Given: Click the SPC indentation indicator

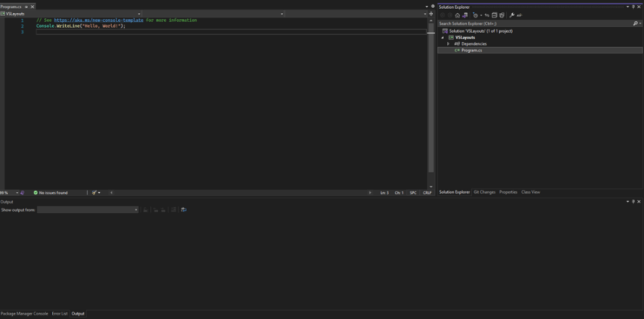Looking at the screenshot, I should pos(412,192).
